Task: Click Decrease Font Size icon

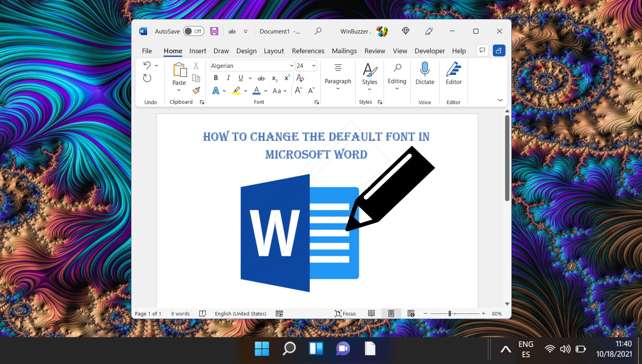Action: coord(311,91)
